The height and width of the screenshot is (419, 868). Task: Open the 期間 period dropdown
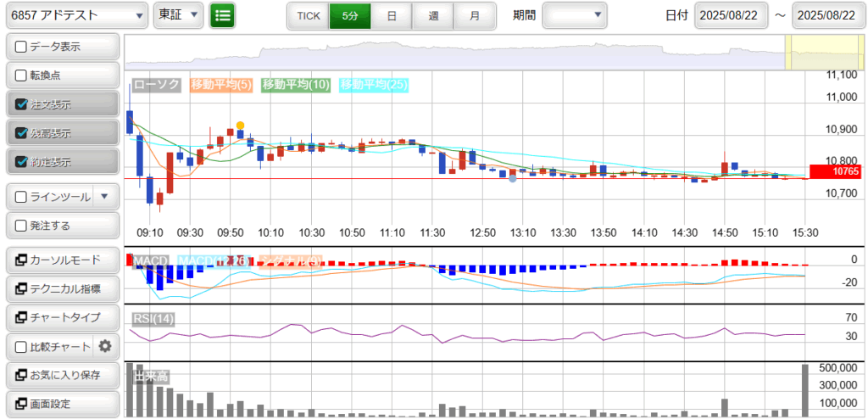click(576, 15)
